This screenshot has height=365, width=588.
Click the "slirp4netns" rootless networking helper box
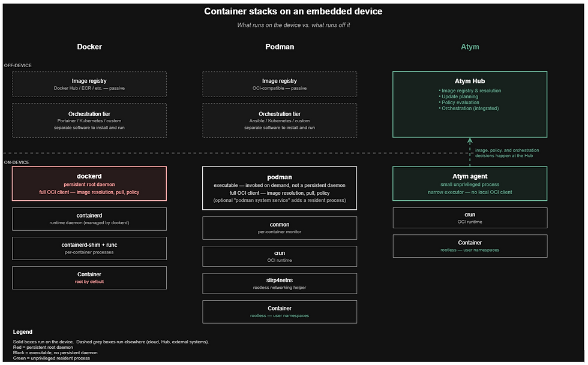click(280, 283)
